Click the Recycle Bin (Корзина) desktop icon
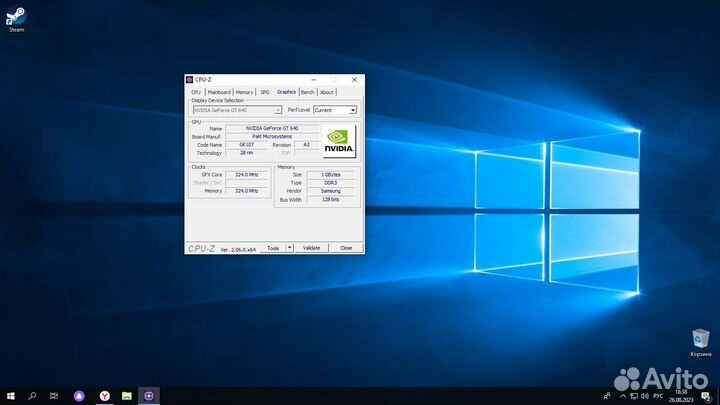 pos(701,341)
